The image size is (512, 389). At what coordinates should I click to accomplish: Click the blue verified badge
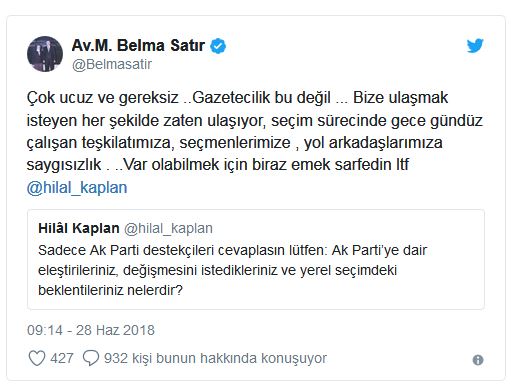pos(218,46)
